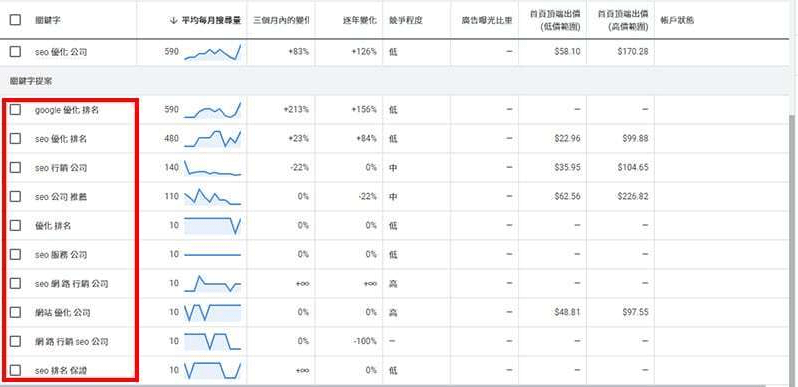Sort by 平均每月搜尋量 column header
Screen dimensions: 798x387
coord(211,20)
